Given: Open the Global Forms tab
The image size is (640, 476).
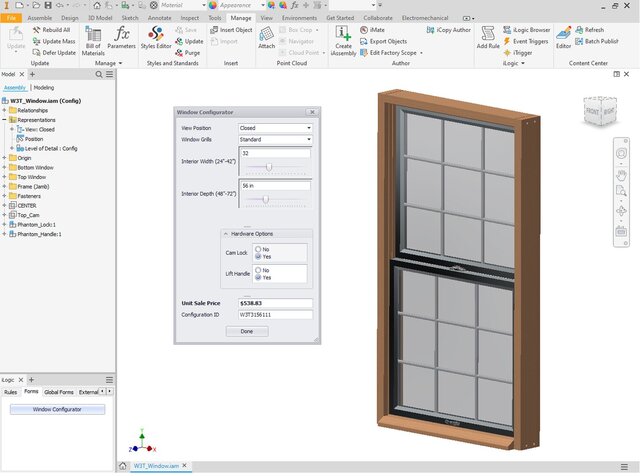Looking at the screenshot, I should pos(58,392).
